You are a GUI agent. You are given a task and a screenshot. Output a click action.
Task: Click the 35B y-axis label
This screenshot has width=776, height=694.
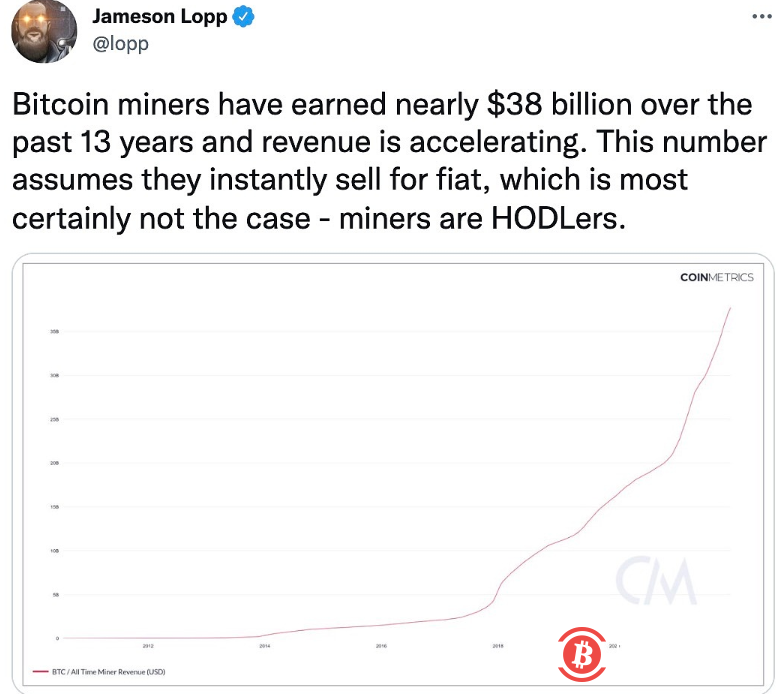pyautogui.click(x=54, y=331)
